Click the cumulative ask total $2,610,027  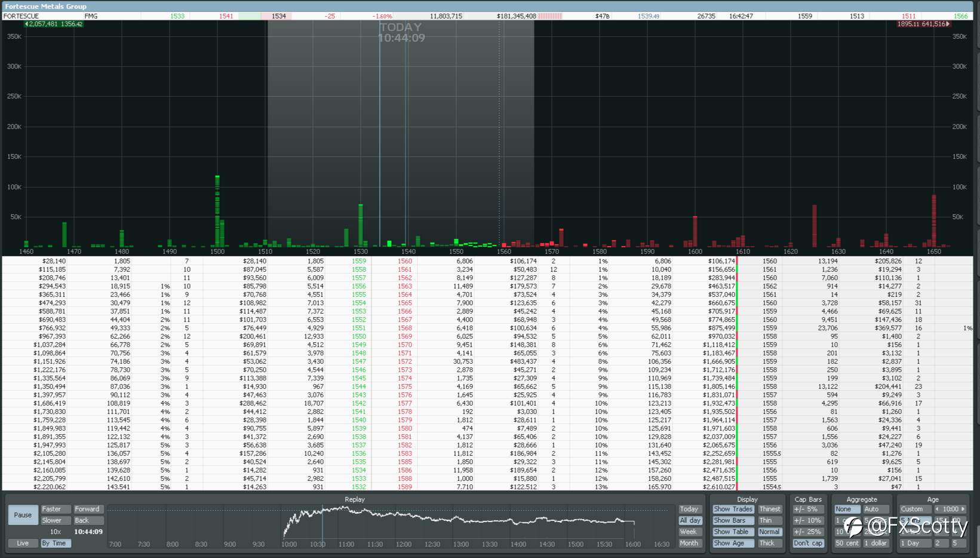(718, 487)
